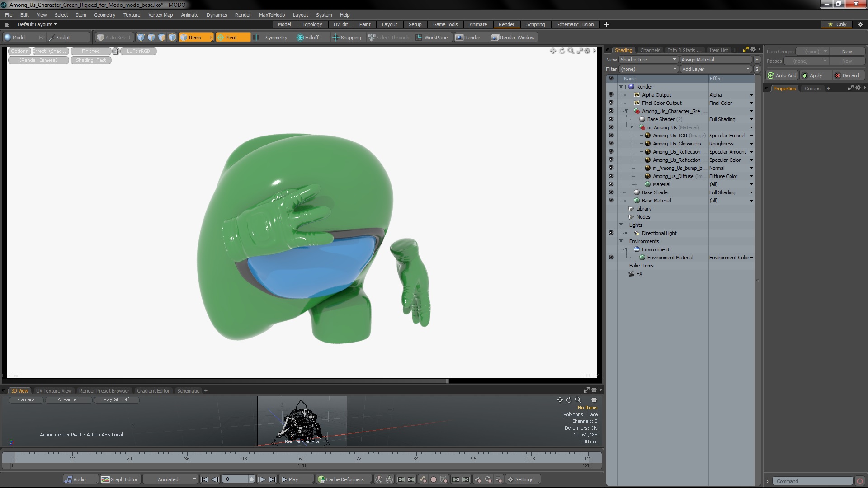Switch to the Channels tab
The width and height of the screenshot is (868, 488).
(650, 50)
